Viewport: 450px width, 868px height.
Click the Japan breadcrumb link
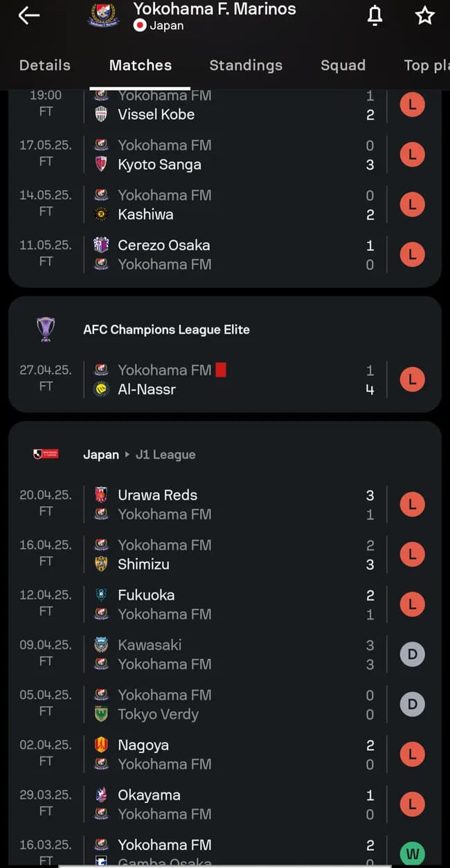(x=101, y=455)
